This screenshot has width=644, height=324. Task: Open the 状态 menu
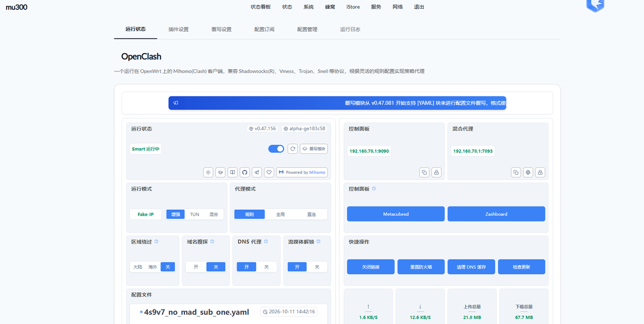[x=287, y=7]
